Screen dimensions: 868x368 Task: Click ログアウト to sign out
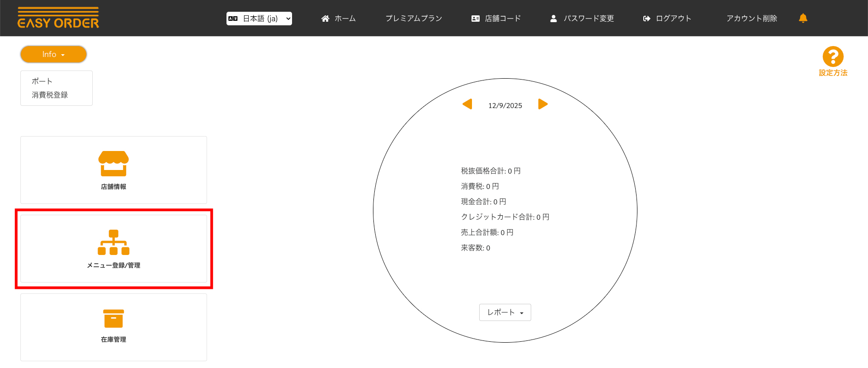pyautogui.click(x=667, y=19)
